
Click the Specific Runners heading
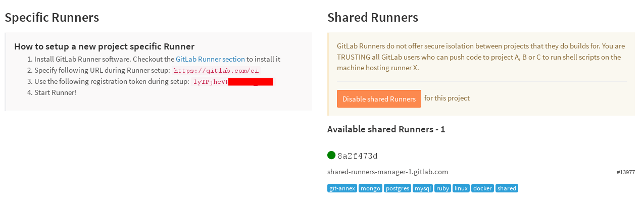click(52, 17)
